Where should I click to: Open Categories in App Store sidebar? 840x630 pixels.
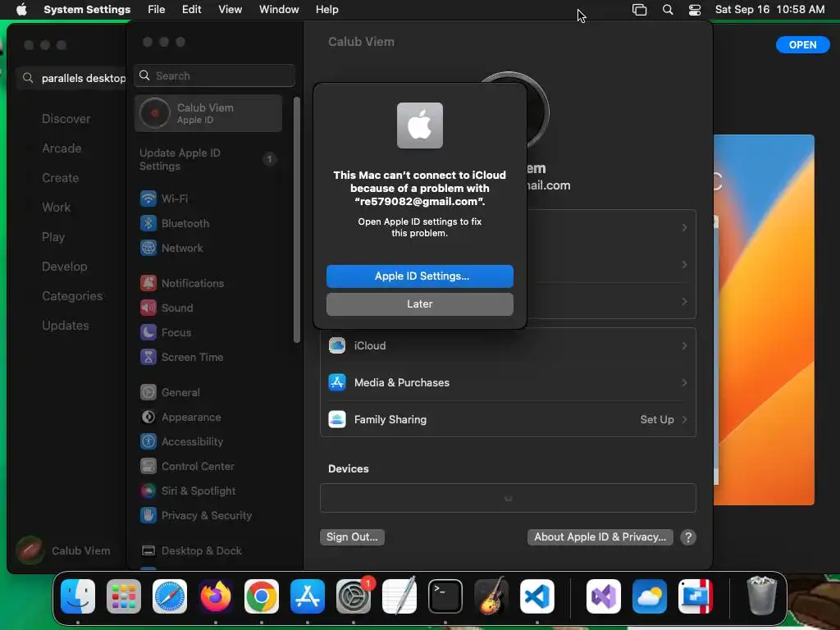point(72,295)
